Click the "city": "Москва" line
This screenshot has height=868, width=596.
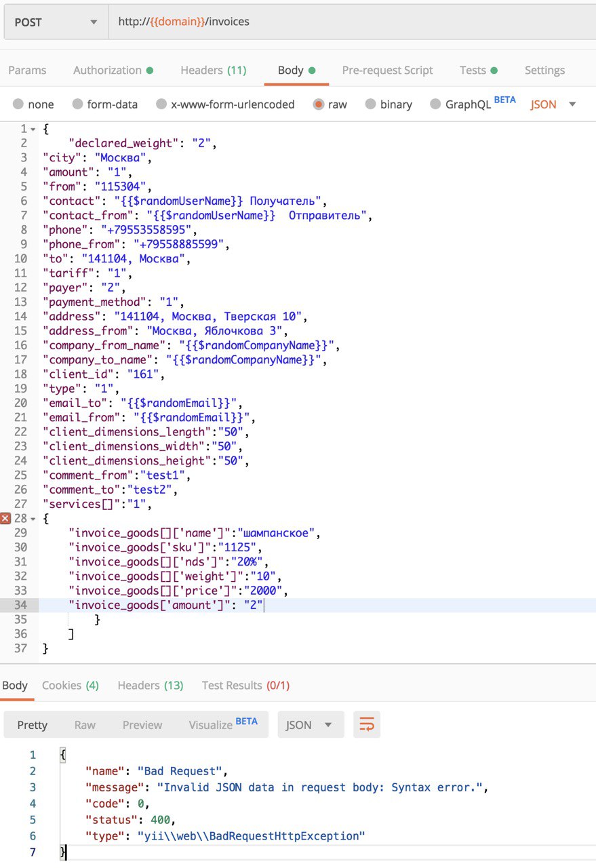point(96,158)
